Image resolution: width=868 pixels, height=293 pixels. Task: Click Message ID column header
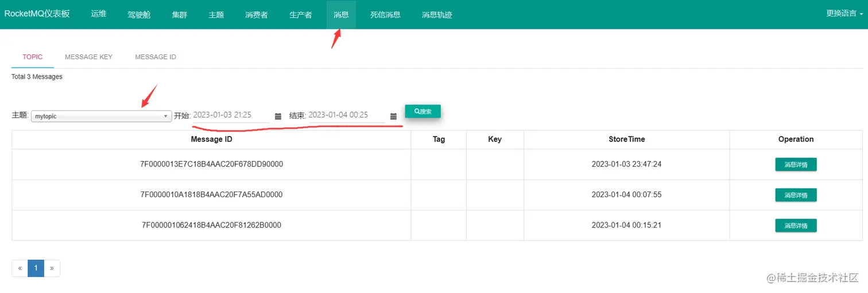[212, 139]
